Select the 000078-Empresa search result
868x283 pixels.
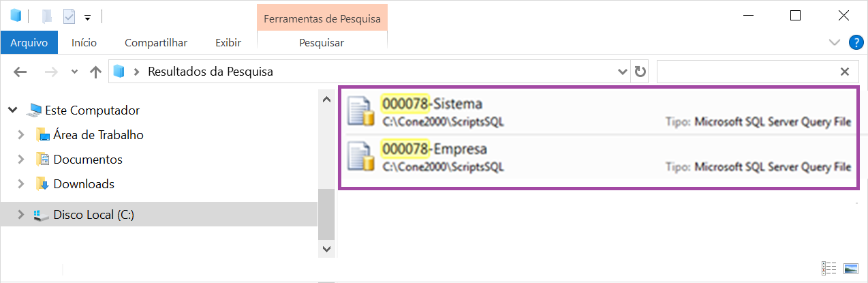pos(598,157)
